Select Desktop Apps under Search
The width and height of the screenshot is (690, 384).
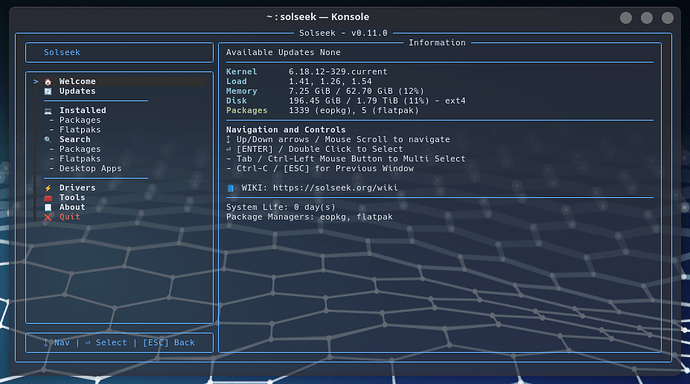pos(90,168)
